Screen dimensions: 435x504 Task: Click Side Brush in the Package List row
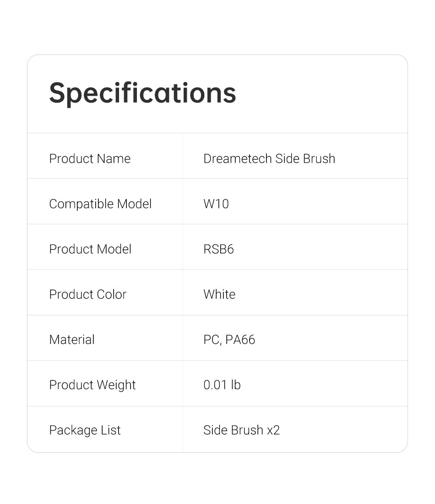tap(233, 431)
